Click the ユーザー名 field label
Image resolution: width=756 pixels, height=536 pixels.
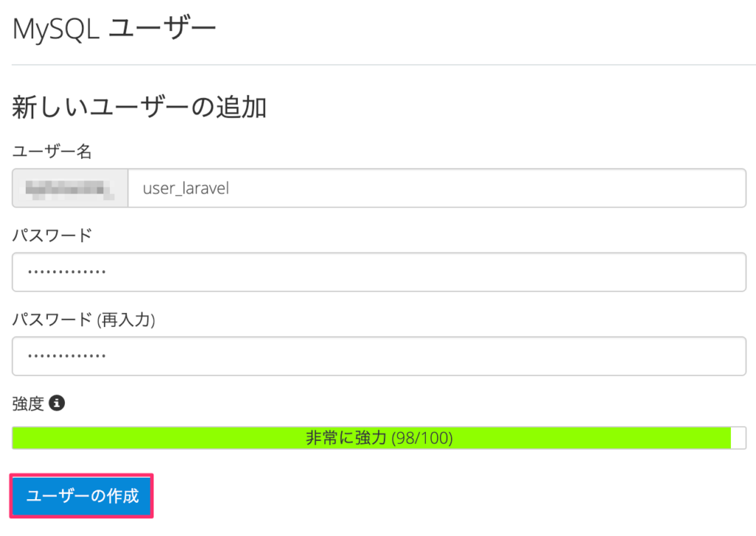(x=52, y=151)
